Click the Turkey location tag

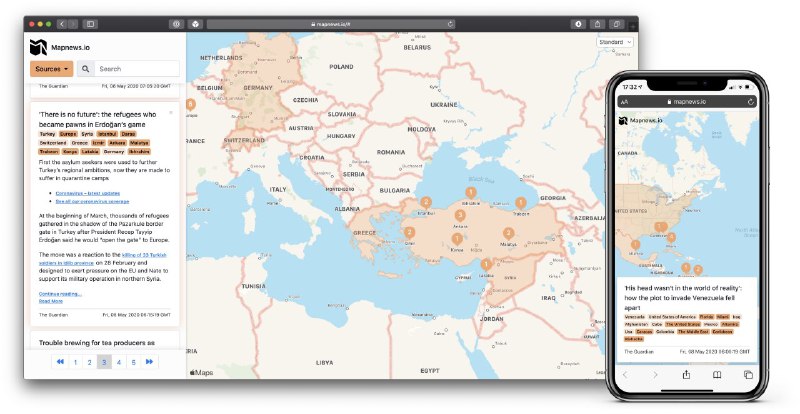pyautogui.click(x=47, y=133)
